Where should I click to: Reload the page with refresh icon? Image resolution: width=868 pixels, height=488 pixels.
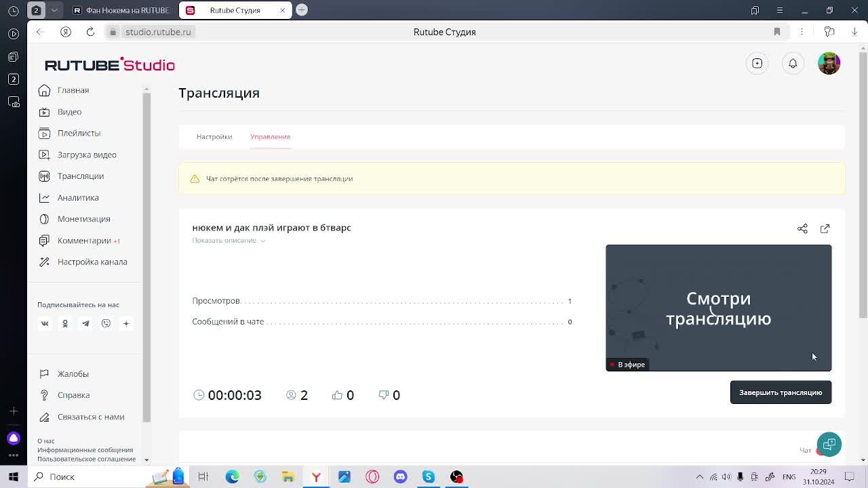tap(90, 32)
